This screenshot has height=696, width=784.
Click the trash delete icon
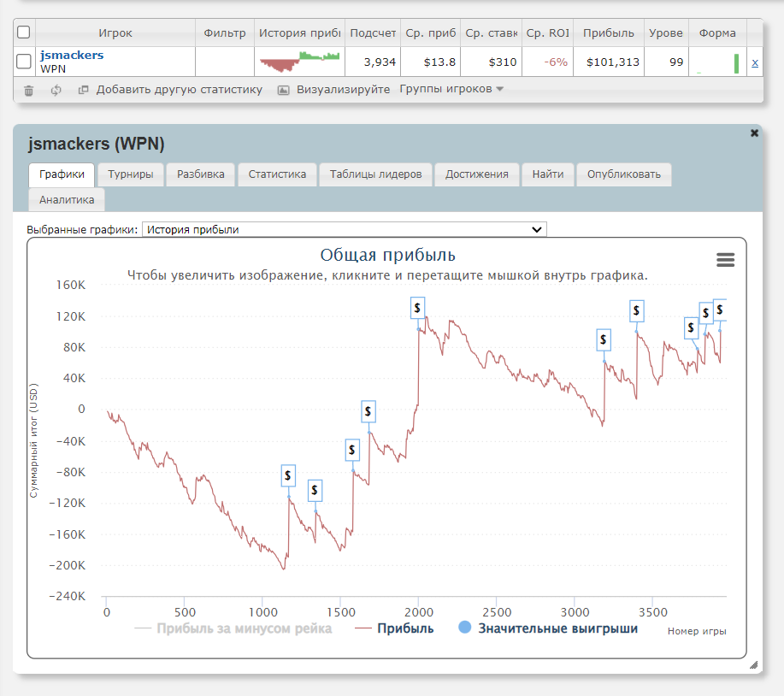click(x=29, y=90)
